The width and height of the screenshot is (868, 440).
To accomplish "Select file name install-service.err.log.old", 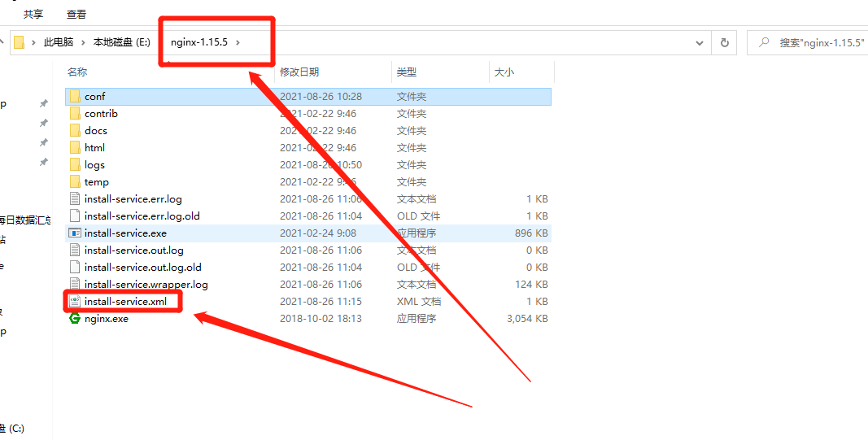I will [142, 216].
